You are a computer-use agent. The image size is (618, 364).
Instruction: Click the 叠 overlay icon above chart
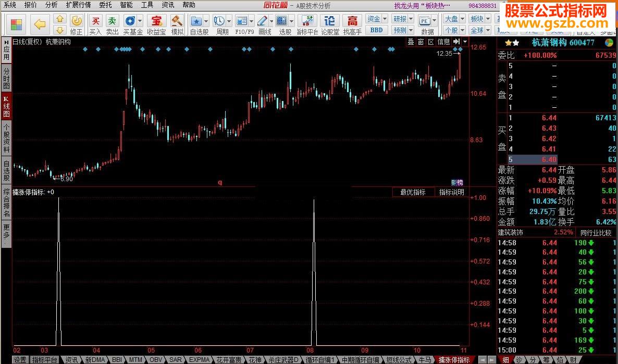(x=411, y=42)
